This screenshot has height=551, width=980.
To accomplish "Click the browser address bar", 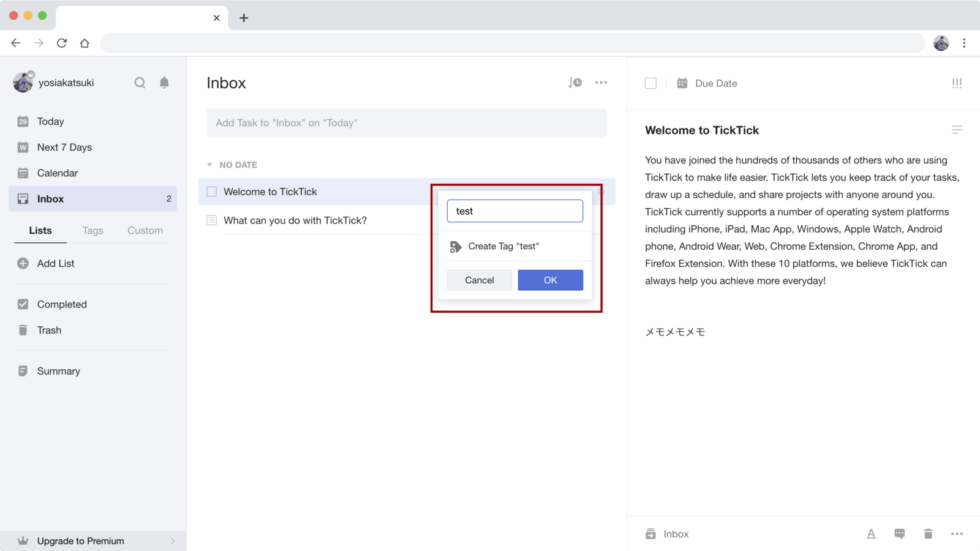I will tap(513, 43).
